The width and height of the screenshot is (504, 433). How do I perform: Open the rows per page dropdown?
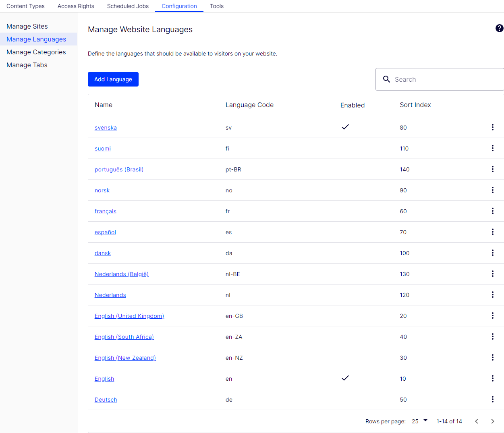tap(419, 421)
